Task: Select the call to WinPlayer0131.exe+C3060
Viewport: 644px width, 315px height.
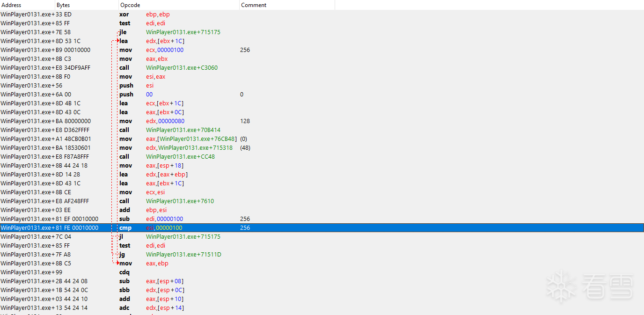Action: tap(322, 68)
